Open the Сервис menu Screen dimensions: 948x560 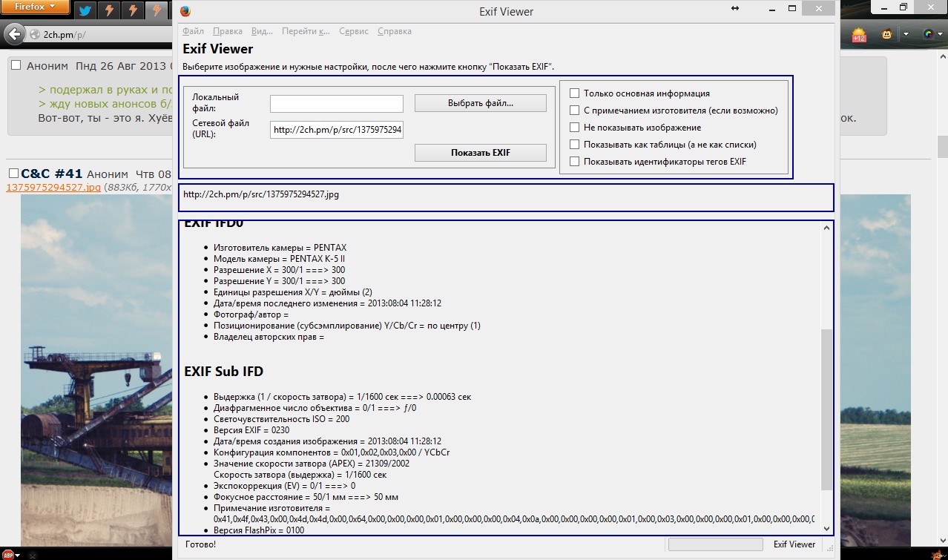pos(353,31)
